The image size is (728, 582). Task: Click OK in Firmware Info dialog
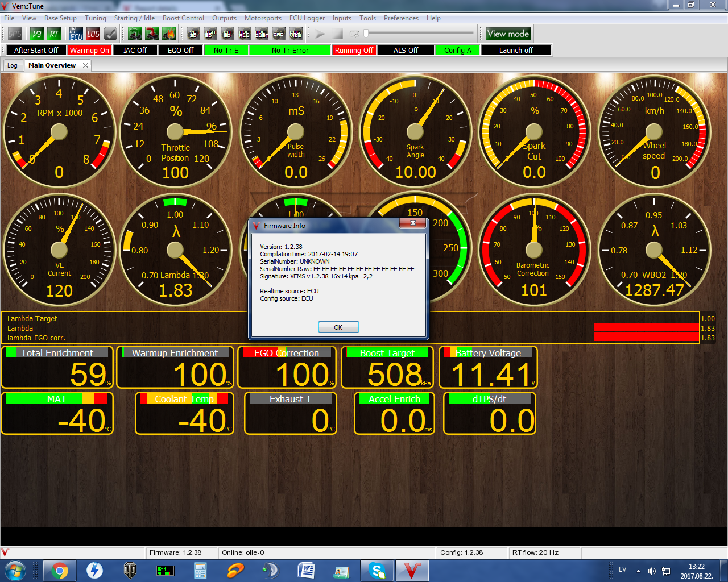pos(338,327)
